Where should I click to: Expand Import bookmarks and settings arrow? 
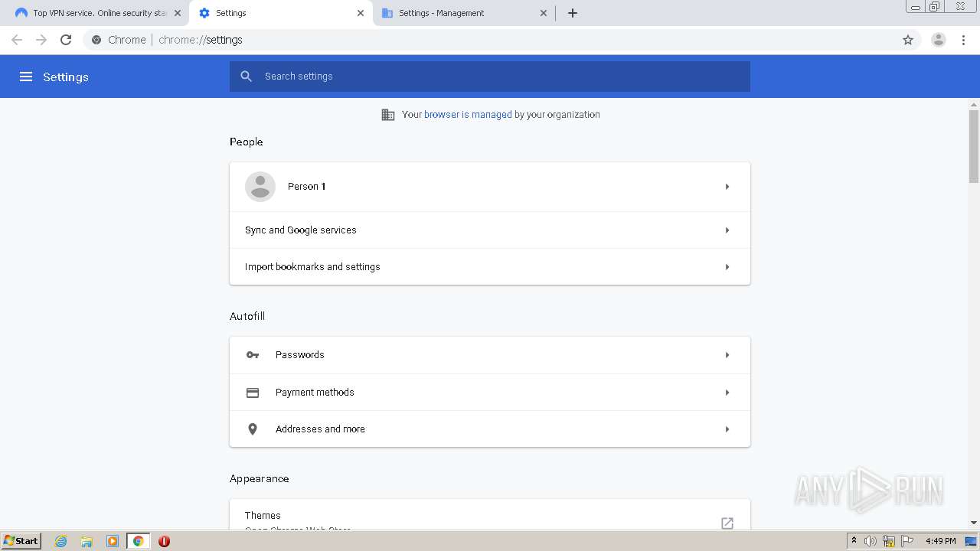tap(727, 267)
